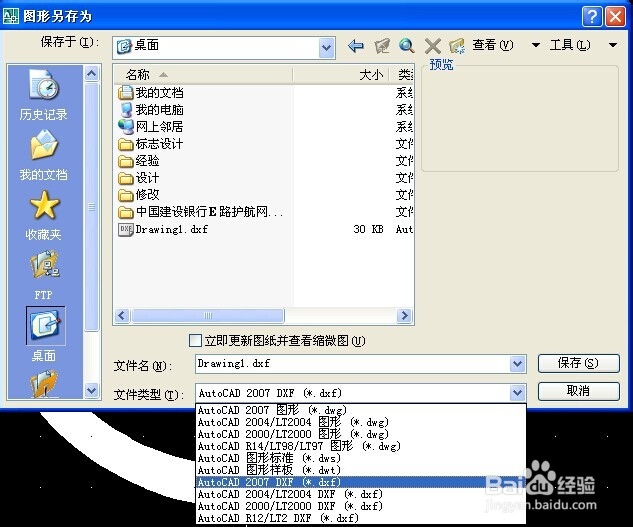The height and width of the screenshot is (527, 633).
Task: Close the 图形另存为 dialog
Action: [615, 17]
